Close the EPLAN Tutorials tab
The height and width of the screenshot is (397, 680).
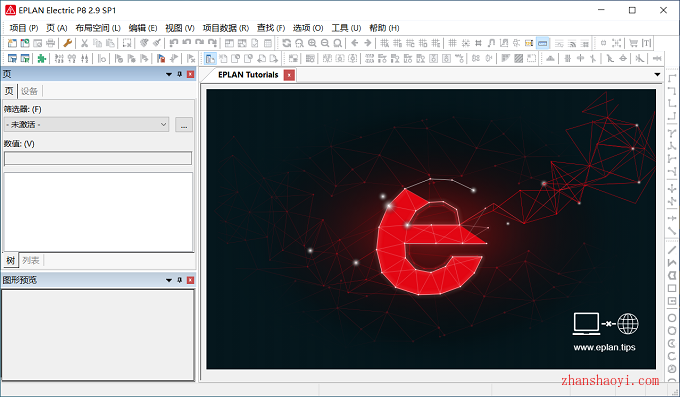tap(289, 75)
